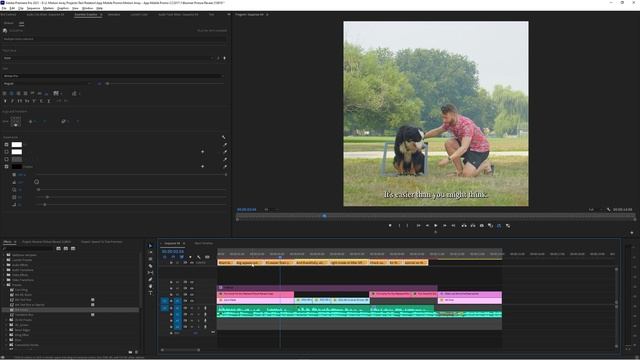Click the faux bold text style icon
This screenshot has height=360, width=640.
pyautogui.click(x=5, y=101)
